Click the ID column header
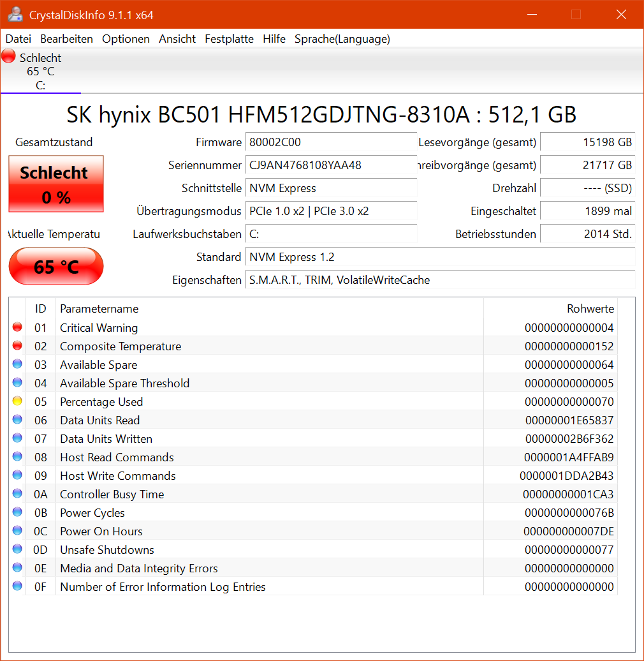The height and width of the screenshot is (661, 644). click(x=40, y=309)
